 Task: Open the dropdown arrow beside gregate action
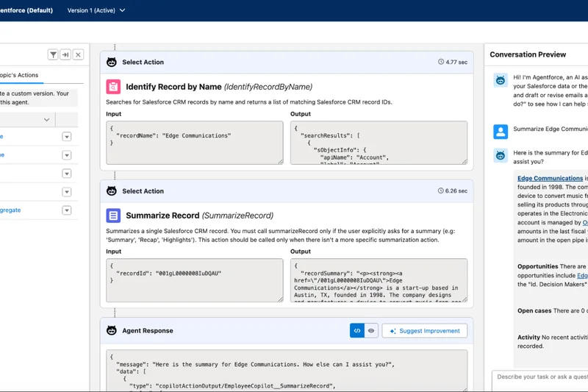(67, 210)
